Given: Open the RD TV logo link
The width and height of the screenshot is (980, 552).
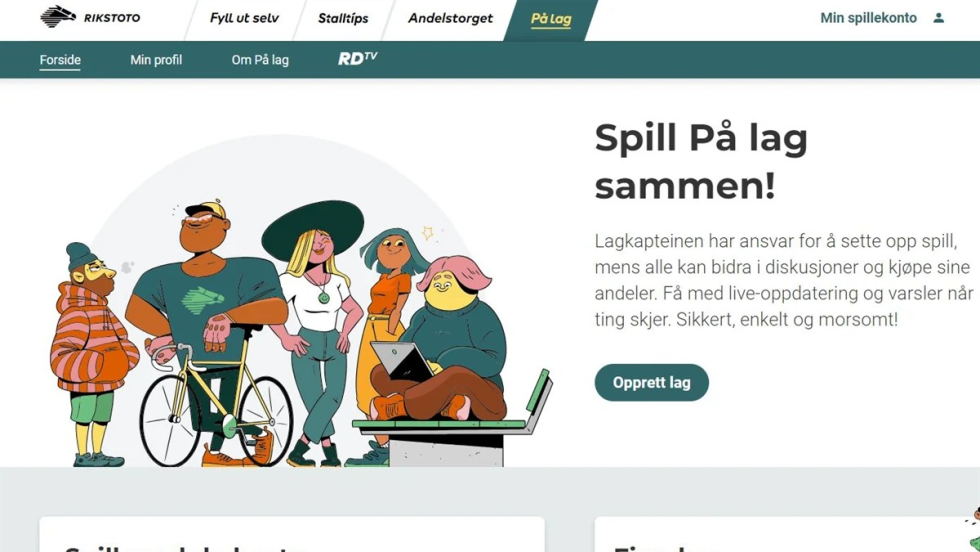Looking at the screenshot, I should [x=358, y=58].
